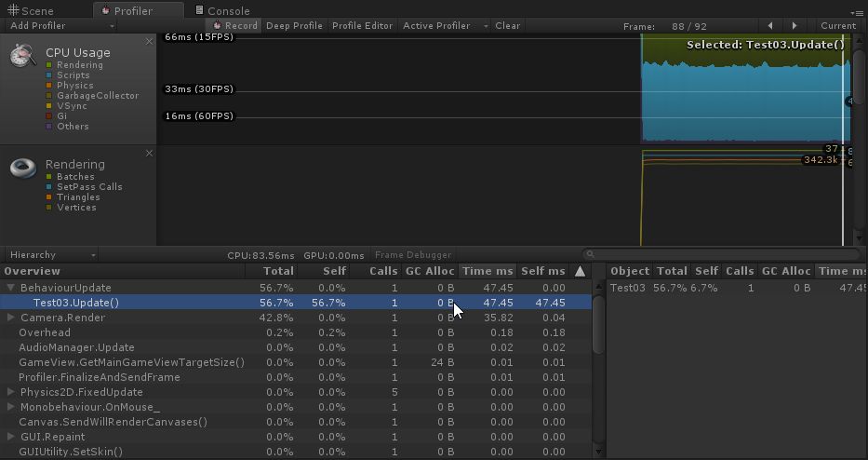This screenshot has height=460, width=868.
Task: Toggle the Batches series color box
Action: point(48,176)
